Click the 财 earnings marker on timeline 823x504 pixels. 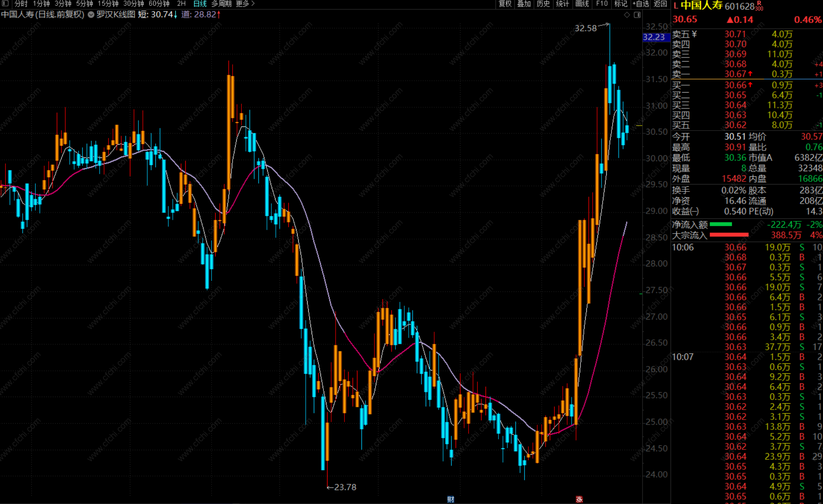tap(450, 499)
